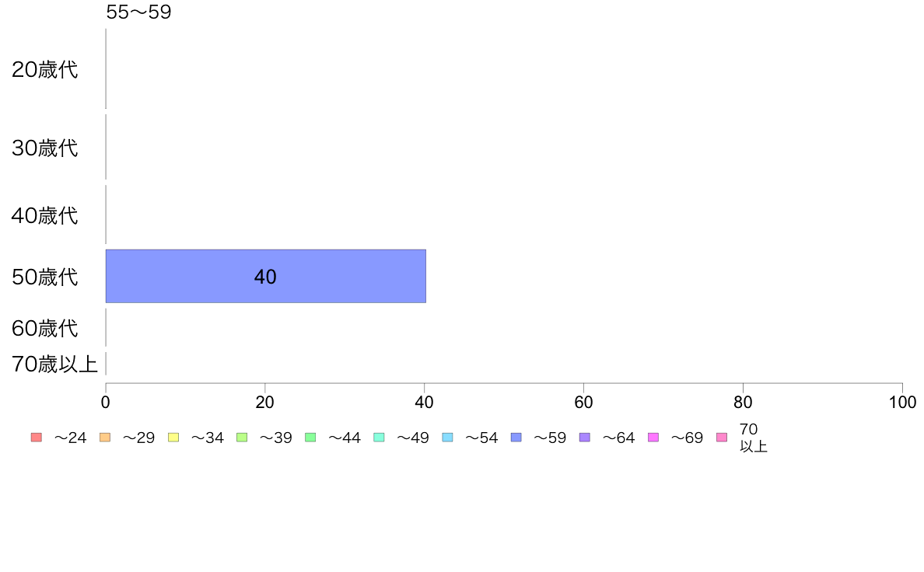Click the 70以上 pink legend swatch

coord(722,437)
